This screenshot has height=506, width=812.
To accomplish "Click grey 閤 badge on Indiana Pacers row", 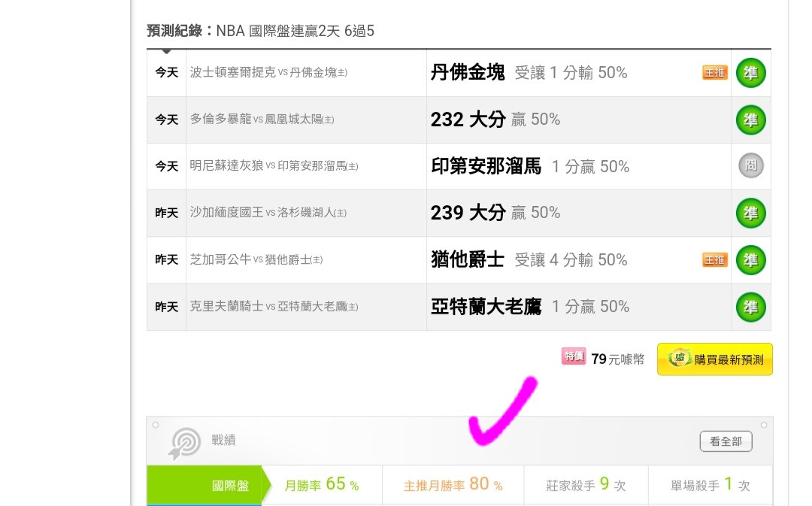I will (x=751, y=165).
